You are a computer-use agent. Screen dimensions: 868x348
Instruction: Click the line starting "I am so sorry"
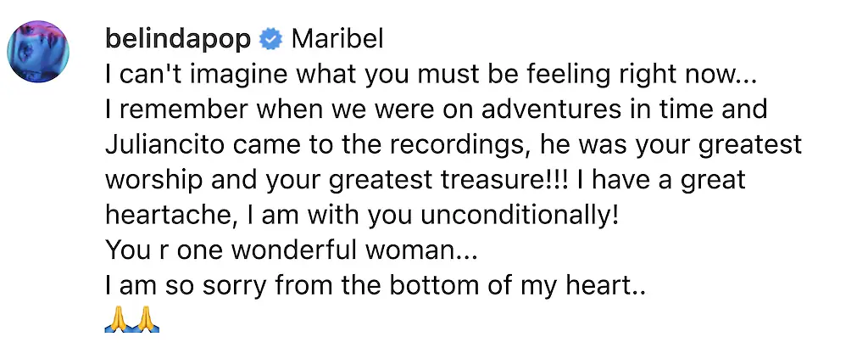pyautogui.click(x=376, y=286)
